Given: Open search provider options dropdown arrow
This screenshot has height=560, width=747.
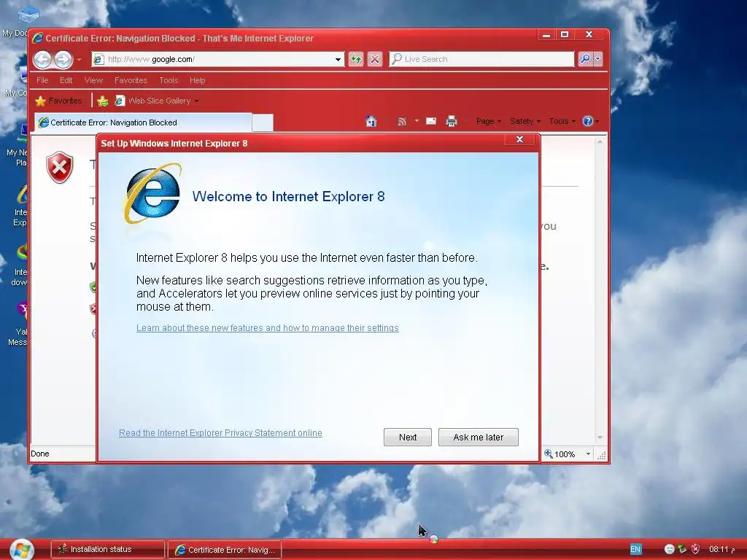Looking at the screenshot, I should (x=598, y=59).
